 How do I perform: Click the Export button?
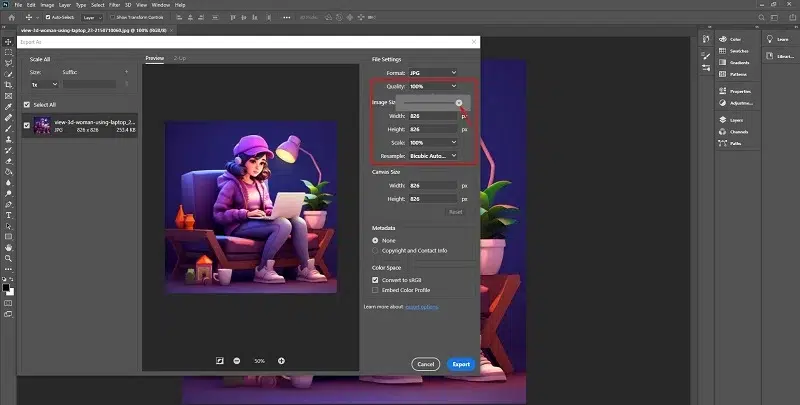[461, 364]
